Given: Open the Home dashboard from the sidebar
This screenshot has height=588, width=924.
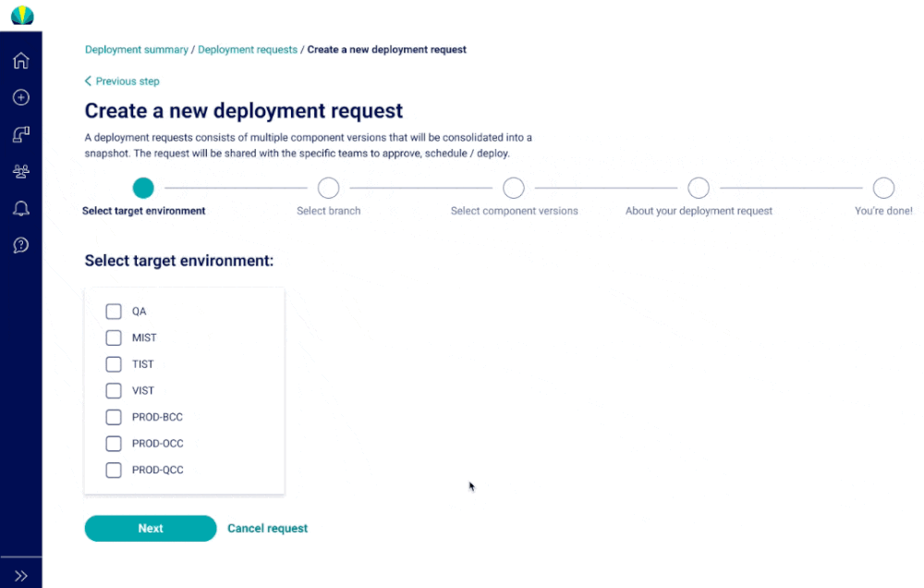Looking at the screenshot, I should [x=20, y=60].
